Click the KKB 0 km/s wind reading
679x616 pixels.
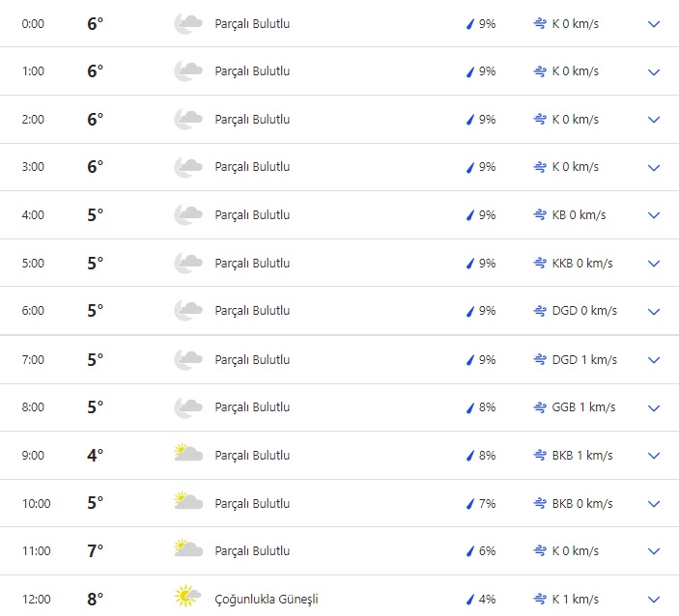click(580, 263)
